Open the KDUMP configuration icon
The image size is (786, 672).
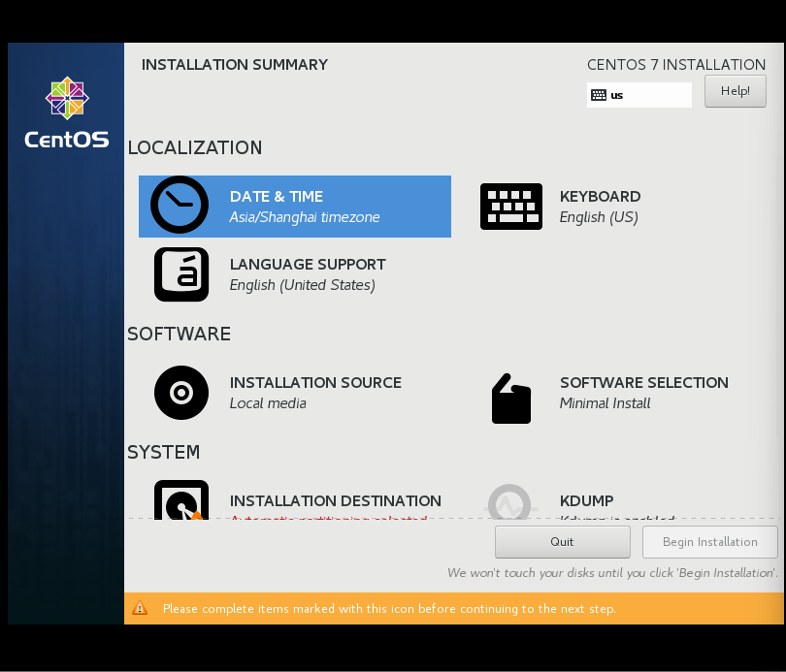(511, 503)
